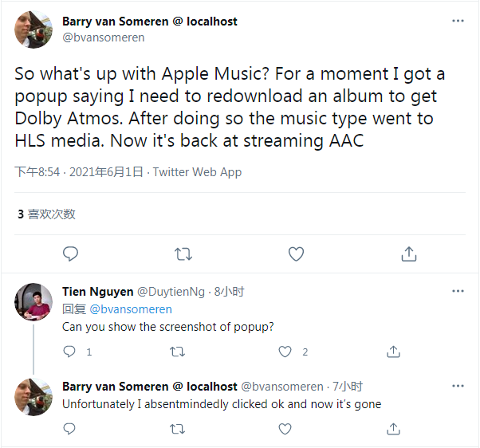Reply to Barry's 'Unfortunately' tweet
Screen dimensions: 480x448
click(70, 429)
